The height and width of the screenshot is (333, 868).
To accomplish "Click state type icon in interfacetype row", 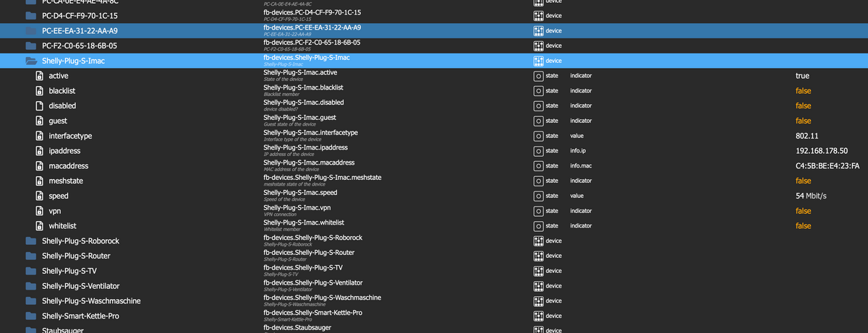I will pyautogui.click(x=537, y=136).
